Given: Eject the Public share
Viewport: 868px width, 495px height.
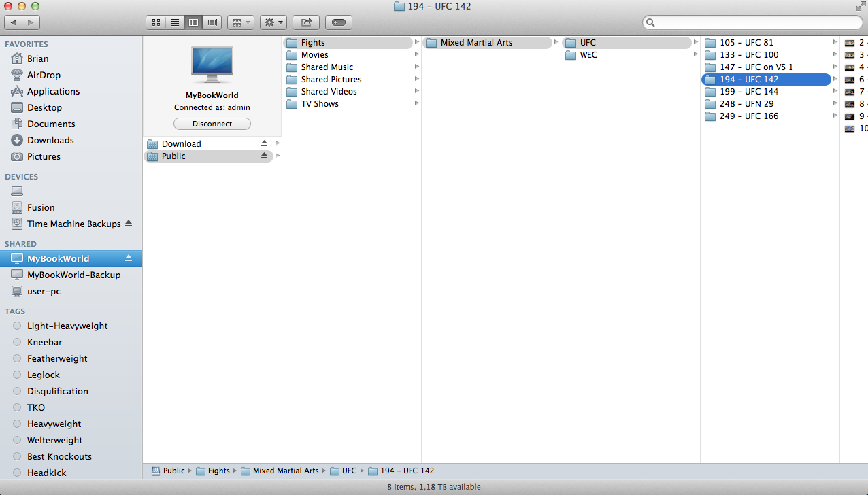Looking at the screenshot, I should 265,156.
